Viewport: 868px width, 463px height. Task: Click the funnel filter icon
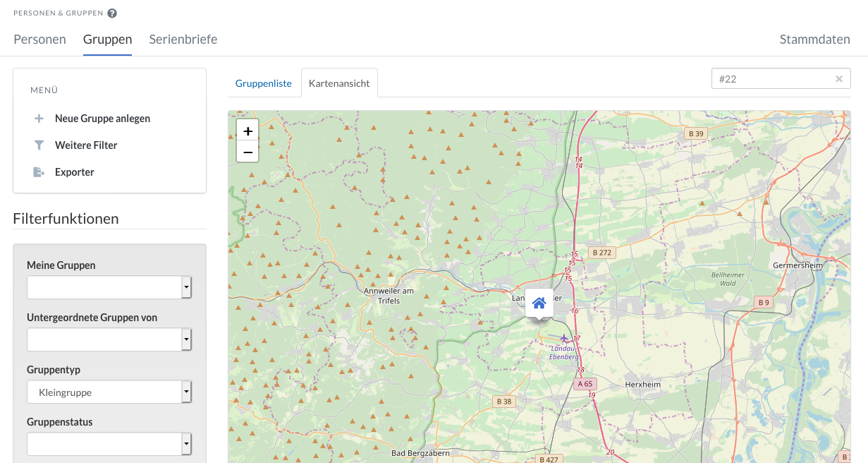pyautogui.click(x=39, y=145)
